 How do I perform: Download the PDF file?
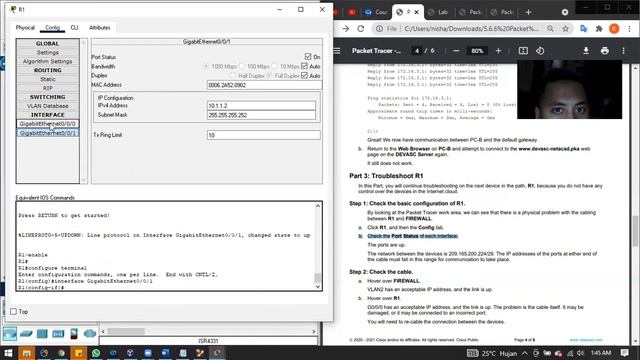tap(586, 51)
